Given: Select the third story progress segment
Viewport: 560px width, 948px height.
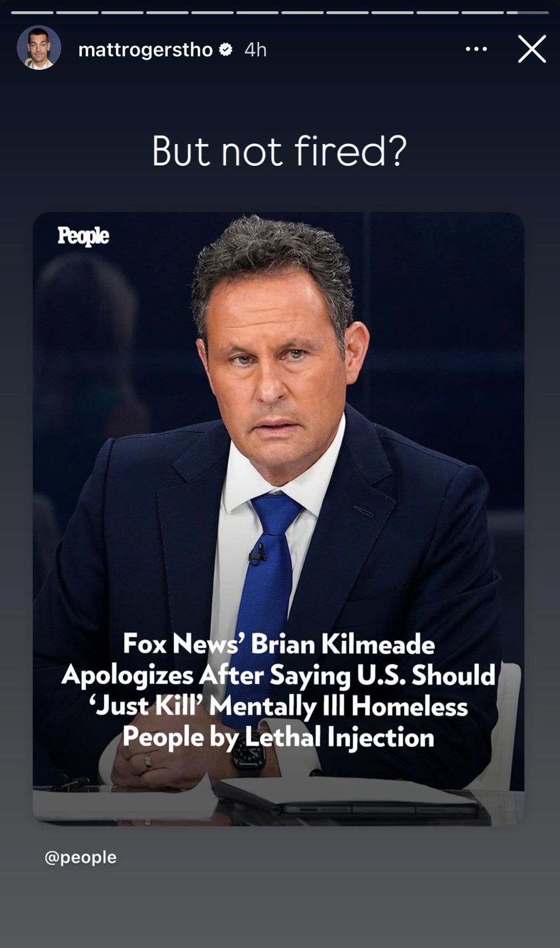Looking at the screenshot, I should [x=122, y=12].
